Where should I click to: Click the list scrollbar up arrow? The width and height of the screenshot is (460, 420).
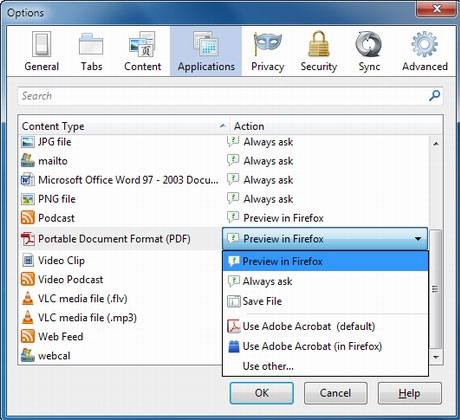[436, 144]
